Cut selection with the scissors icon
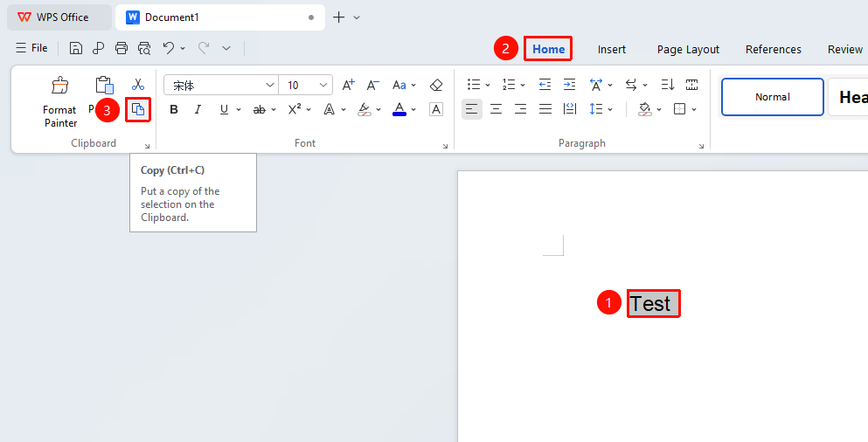Screen dimensions: 868x442 [x=138, y=85]
